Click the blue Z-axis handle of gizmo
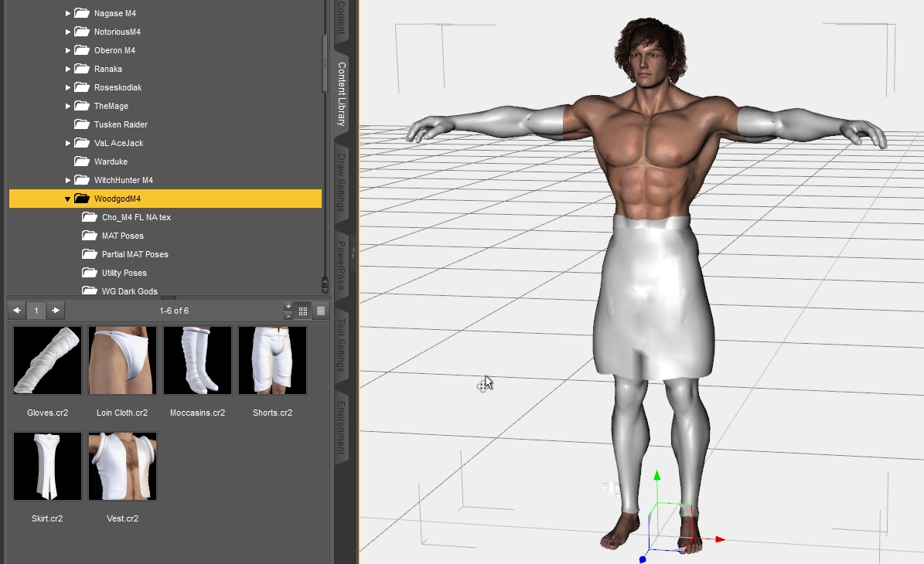Viewport: 924px width, 564px height. coord(643,559)
